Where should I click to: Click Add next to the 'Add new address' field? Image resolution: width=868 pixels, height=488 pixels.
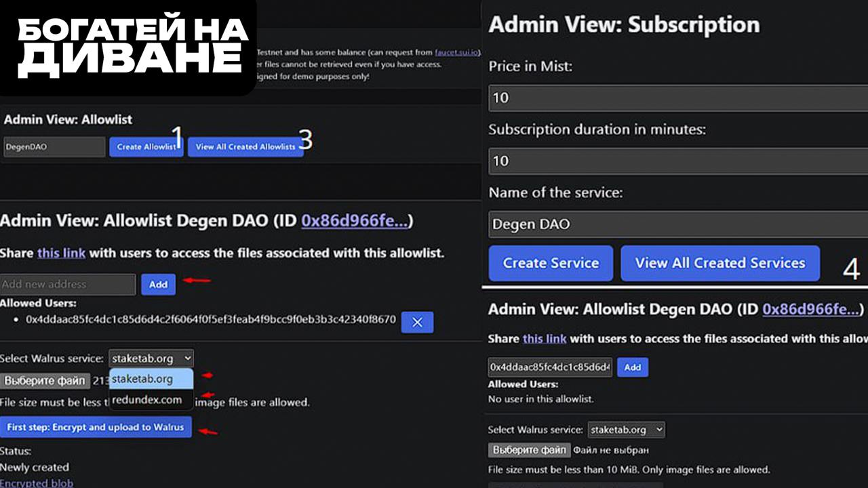click(x=158, y=284)
